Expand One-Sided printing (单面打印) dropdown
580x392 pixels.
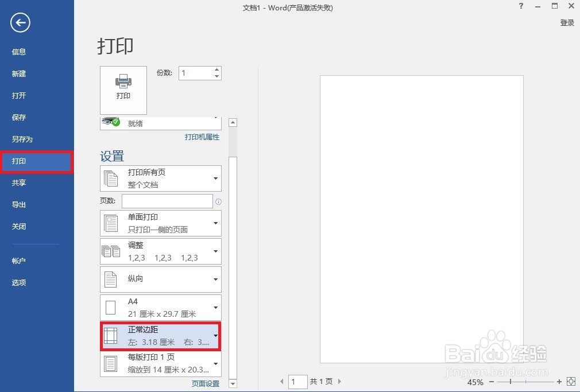pyautogui.click(x=161, y=223)
